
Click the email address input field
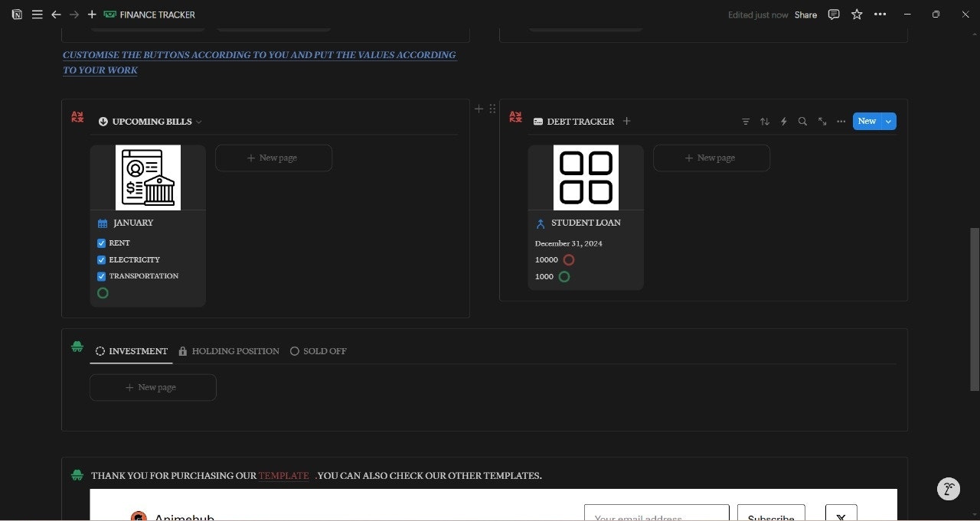coord(656,516)
